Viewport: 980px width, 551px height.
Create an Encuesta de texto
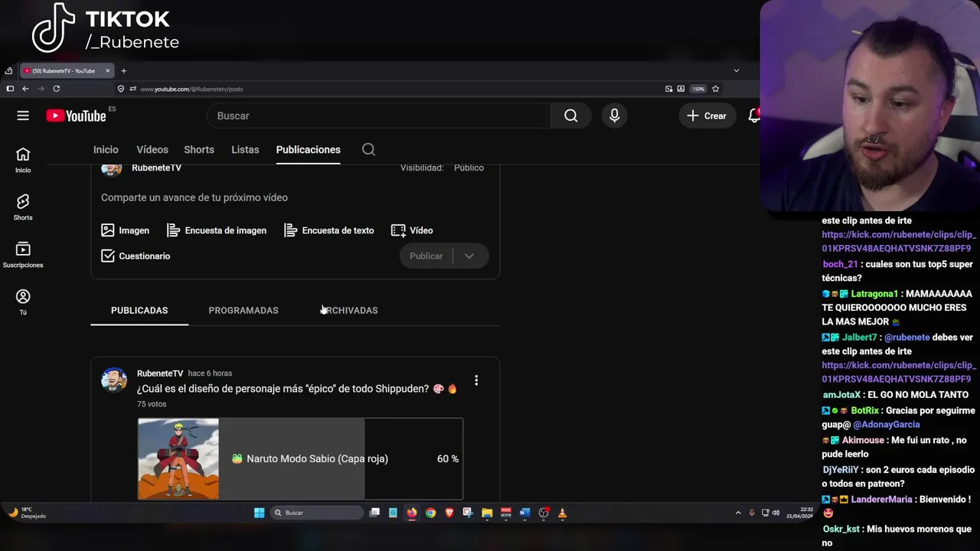[328, 230]
